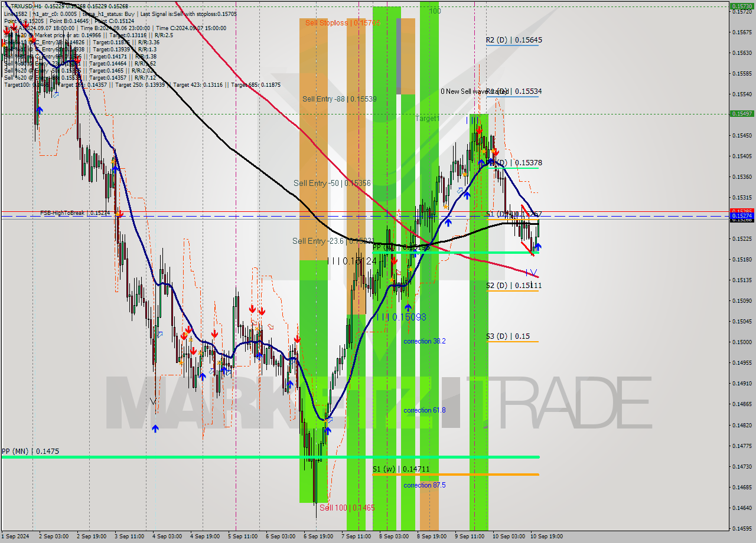This screenshot has width=756, height=543.
Task: Click the 'Time C:2024.09.07 15:00:00' text
Action: click(x=192, y=28)
